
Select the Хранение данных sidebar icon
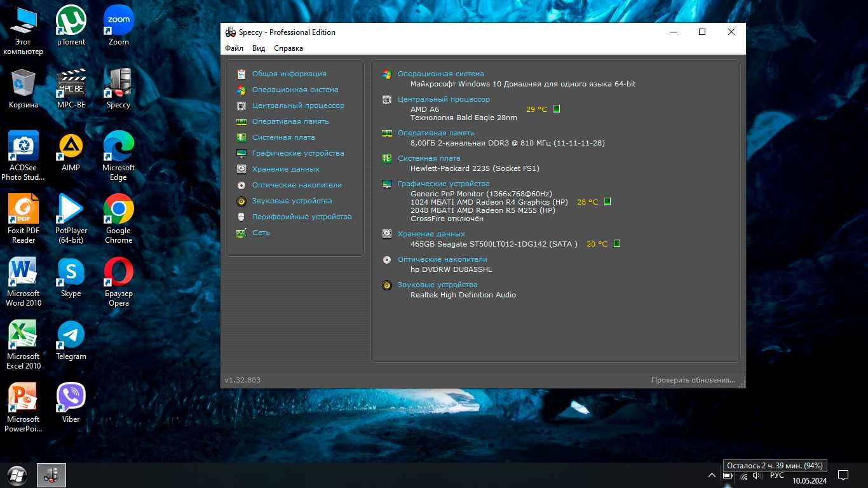coord(241,169)
